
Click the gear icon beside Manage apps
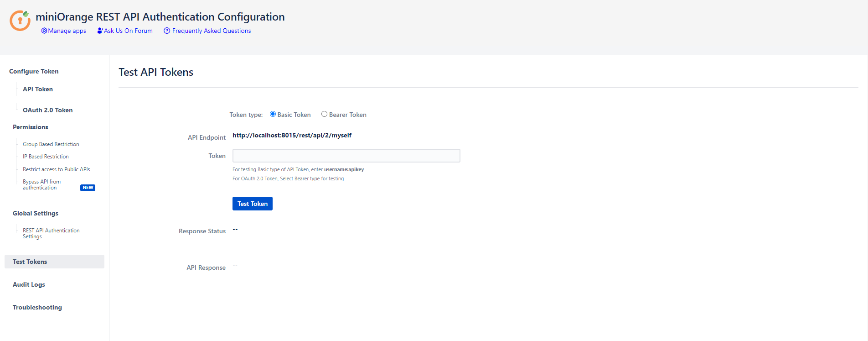pyautogui.click(x=44, y=31)
